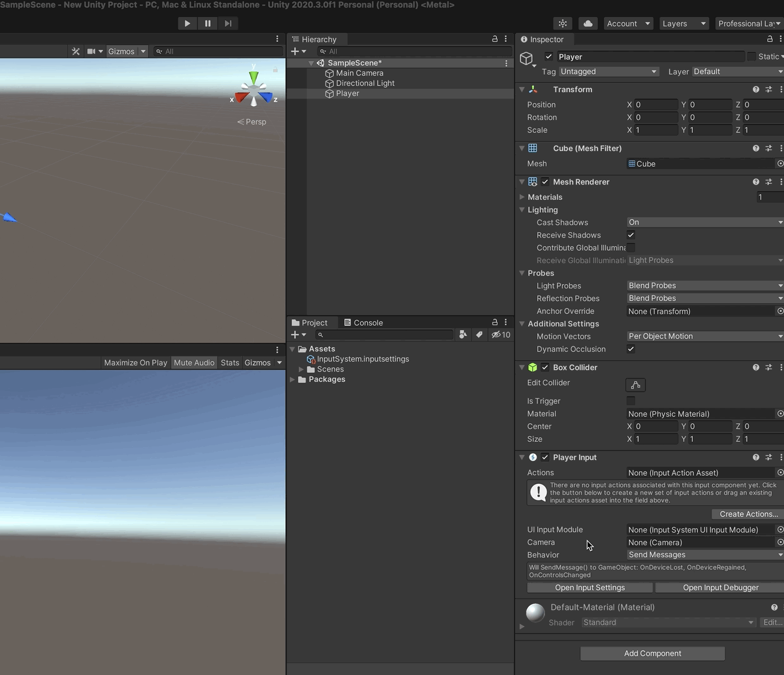
Task: Select Directional Light in Hierarchy
Action: tap(365, 83)
